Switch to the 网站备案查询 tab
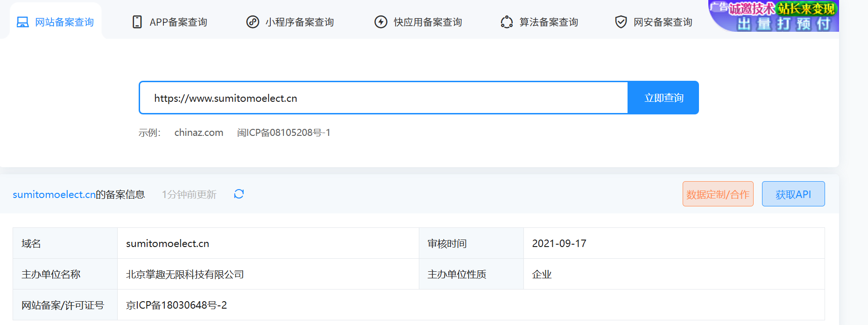This screenshot has width=868, height=325. coord(55,22)
